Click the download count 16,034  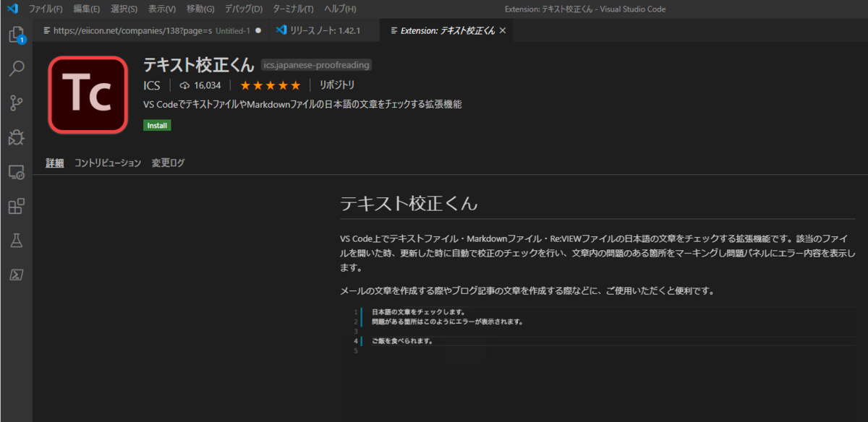[200, 85]
